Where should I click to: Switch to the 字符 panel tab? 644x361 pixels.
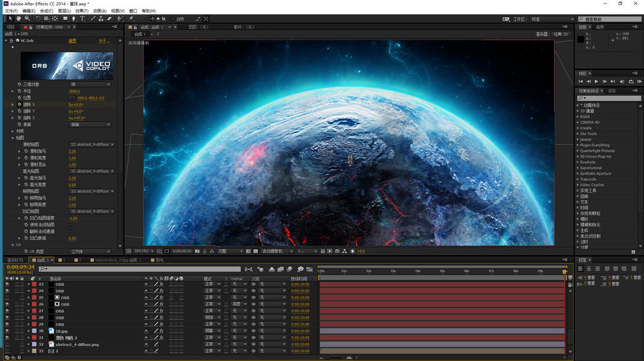coord(612,91)
